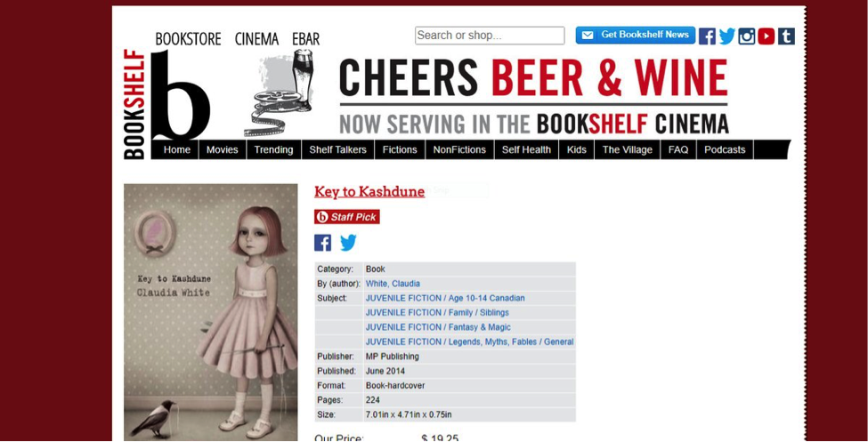Open the header Facebook icon

707,36
